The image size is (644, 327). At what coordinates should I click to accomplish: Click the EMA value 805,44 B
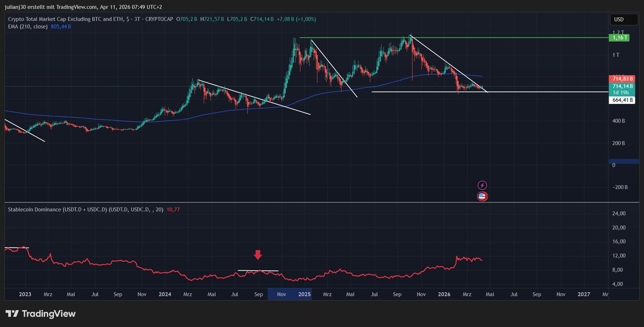(60, 26)
